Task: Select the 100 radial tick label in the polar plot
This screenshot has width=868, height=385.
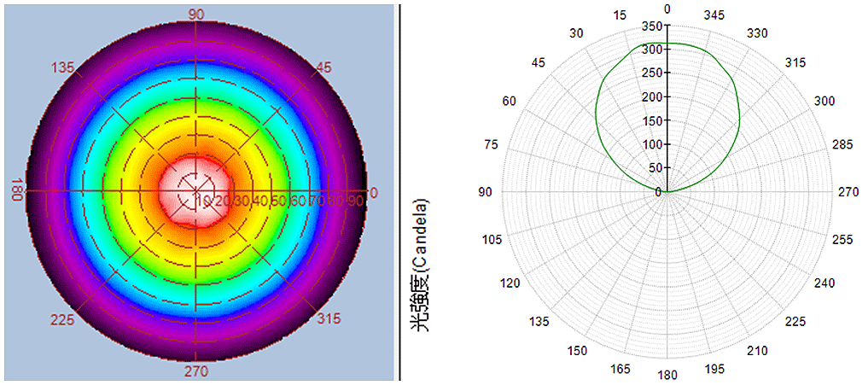Action: pyautogui.click(x=652, y=144)
